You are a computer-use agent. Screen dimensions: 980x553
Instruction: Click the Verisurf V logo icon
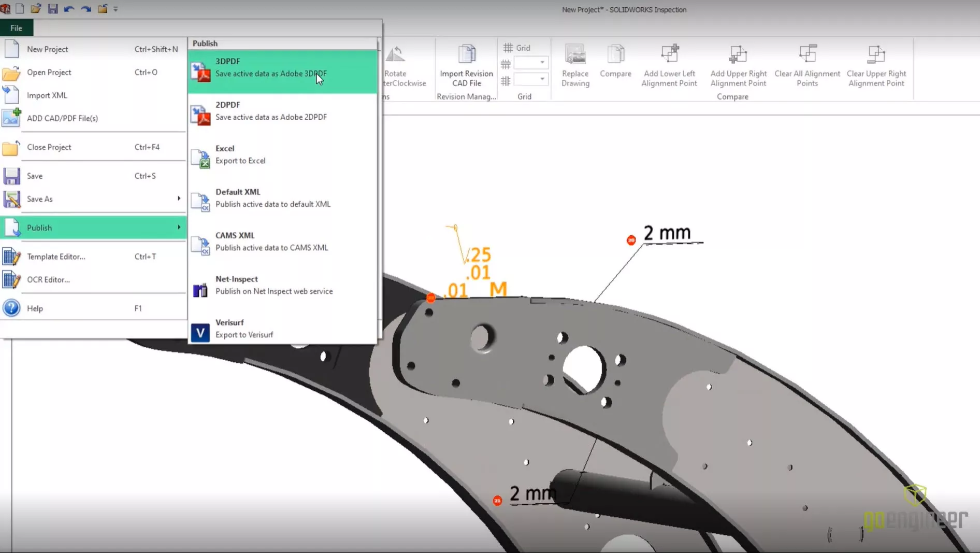pos(200,332)
